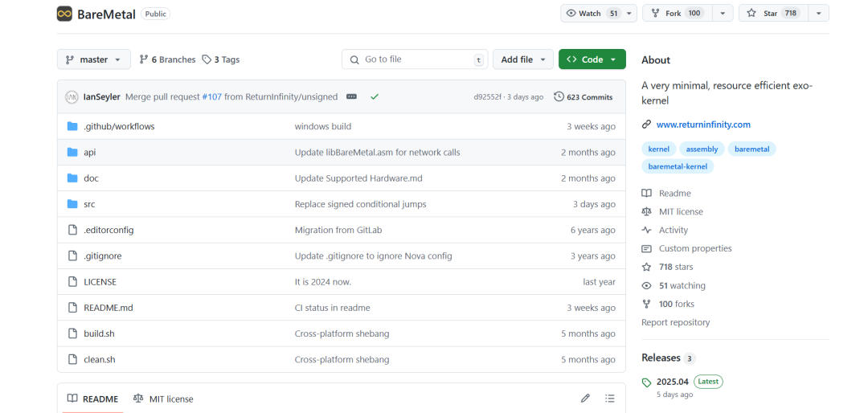Open commit message details ellipsis
This screenshot has width=868, height=413.
[x=351, y=97]
